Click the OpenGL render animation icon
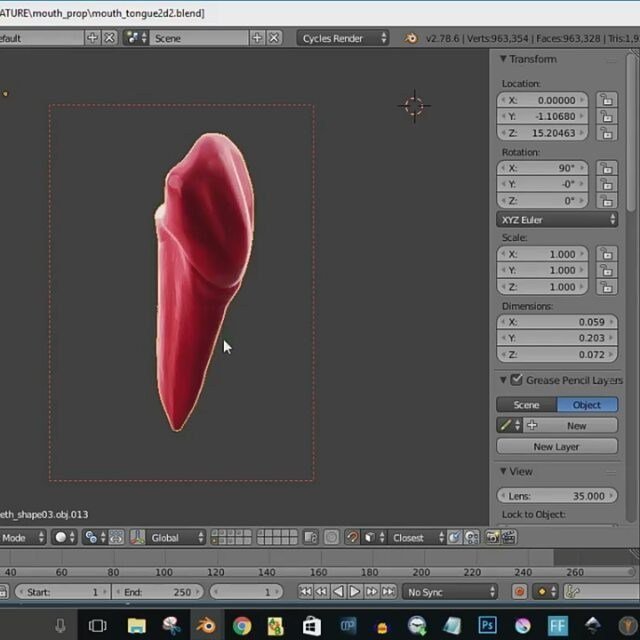640x640 pixels. click(509, 537)
